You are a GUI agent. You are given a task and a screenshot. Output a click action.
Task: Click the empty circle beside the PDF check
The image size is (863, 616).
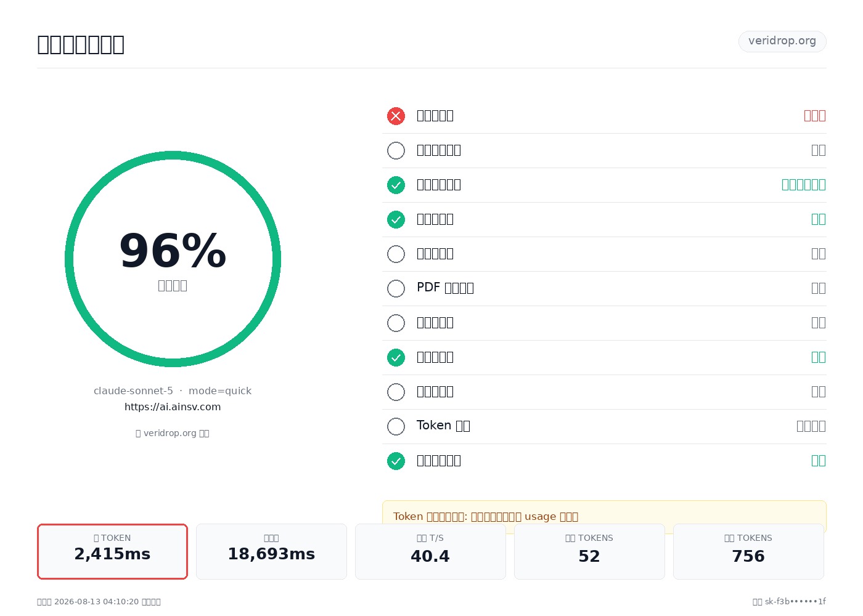(396, 288)
